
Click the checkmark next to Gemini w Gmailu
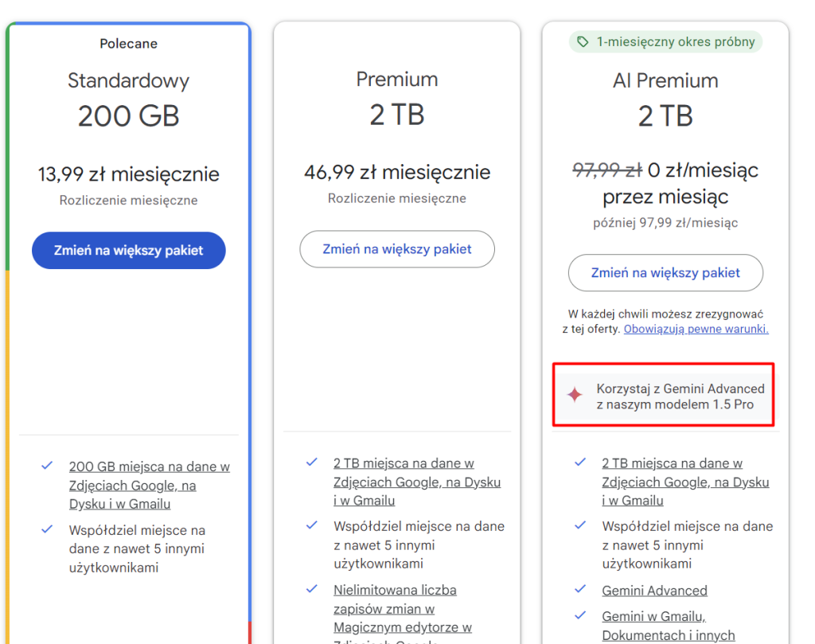[x=580, y=615]
